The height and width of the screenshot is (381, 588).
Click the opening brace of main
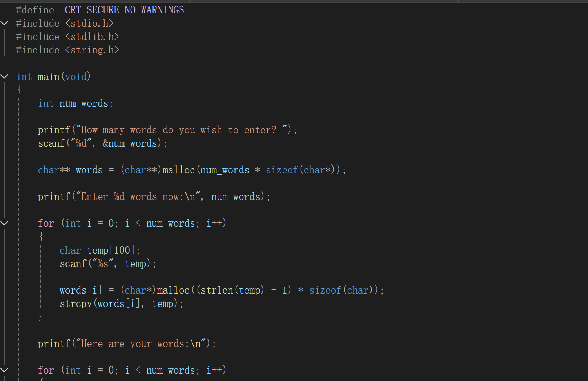[x=20, y=90]
